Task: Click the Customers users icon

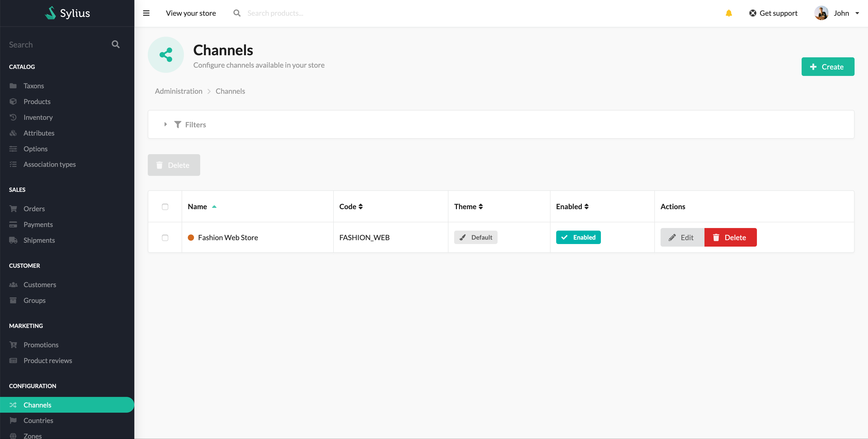Action: [13, 285]
